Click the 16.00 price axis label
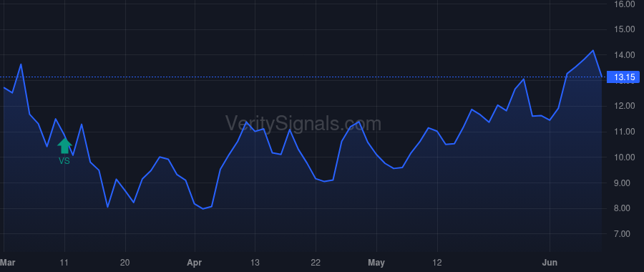Screen dimensions: 644x272 (624, 4)
